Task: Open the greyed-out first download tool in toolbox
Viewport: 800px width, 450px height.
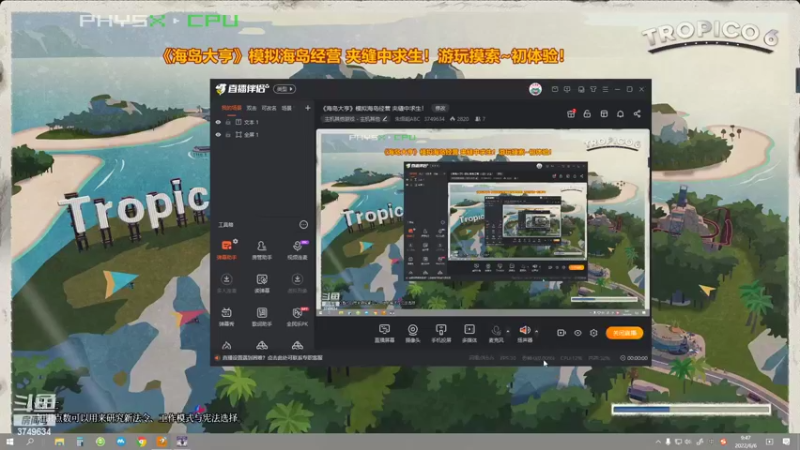Action: [x=227, y=283]
